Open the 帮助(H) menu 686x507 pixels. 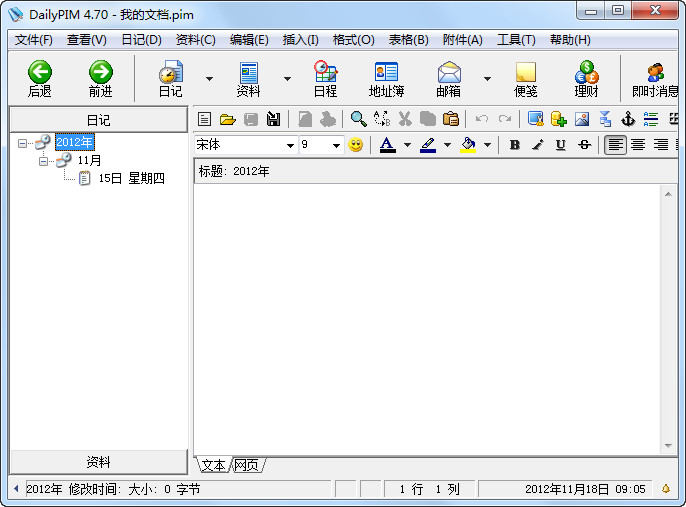coord(570,40)
